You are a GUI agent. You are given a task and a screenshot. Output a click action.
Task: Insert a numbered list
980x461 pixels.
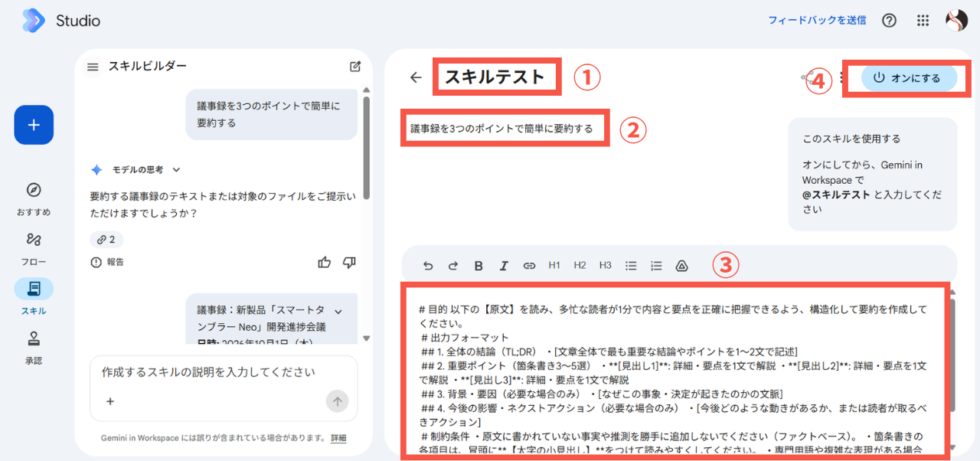point(656,266)
